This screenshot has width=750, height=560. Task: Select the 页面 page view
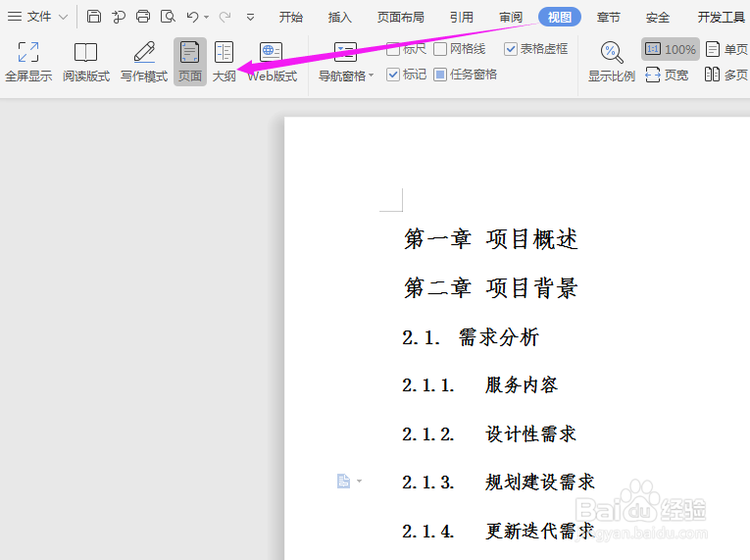click(x=190, y=61)
